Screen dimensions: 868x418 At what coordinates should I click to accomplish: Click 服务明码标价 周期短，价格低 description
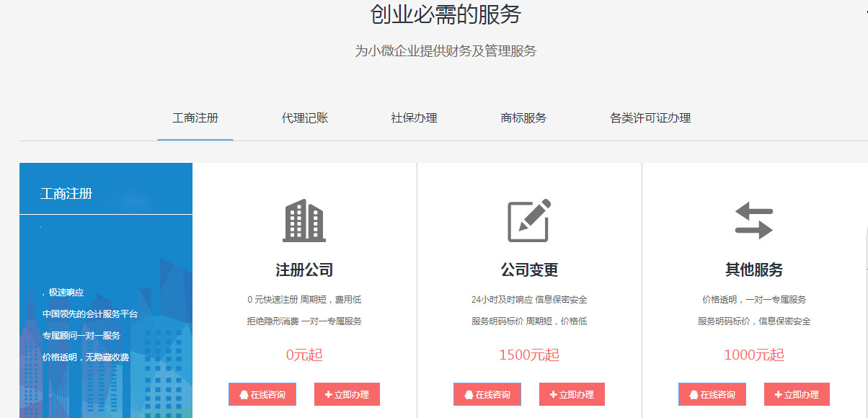click(529, 321)
